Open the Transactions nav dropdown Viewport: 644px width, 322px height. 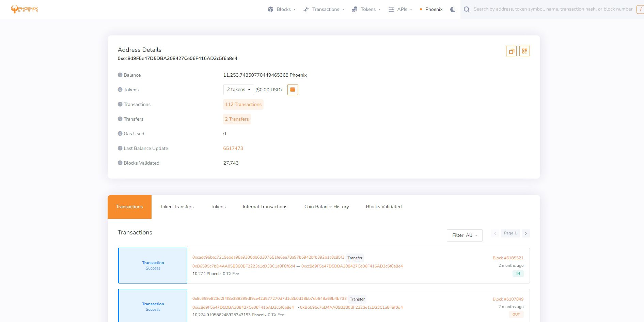324,10
